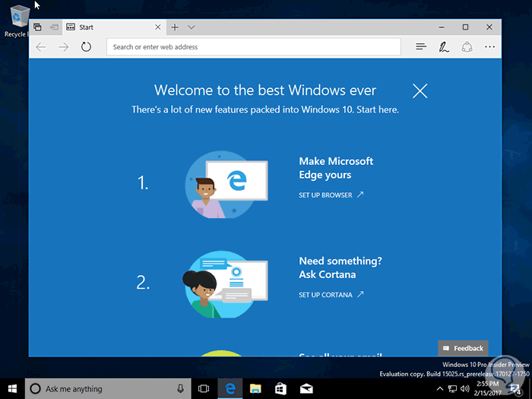Open Task View on the taskbar
The height and width of the screenshot is (399, 532).
coord(204,389)
